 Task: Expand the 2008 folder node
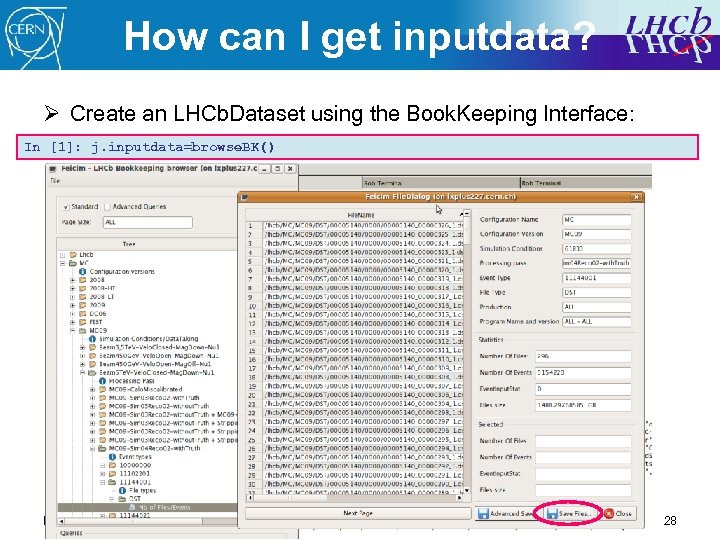73,280
